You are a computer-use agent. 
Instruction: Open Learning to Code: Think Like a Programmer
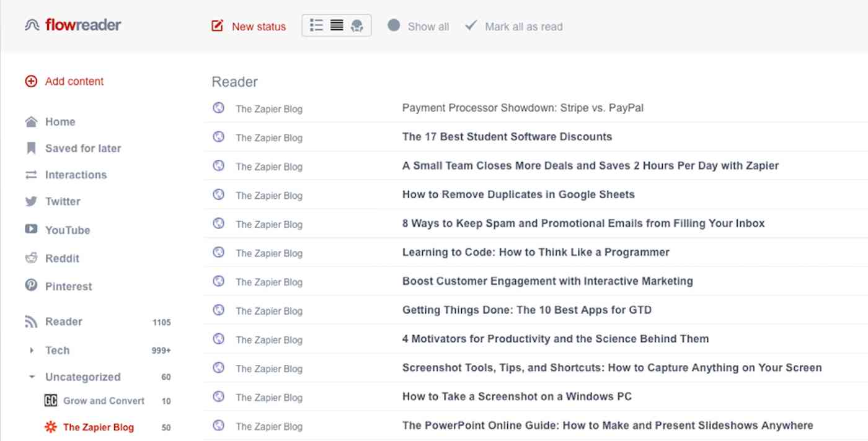[x=536, y=253]
